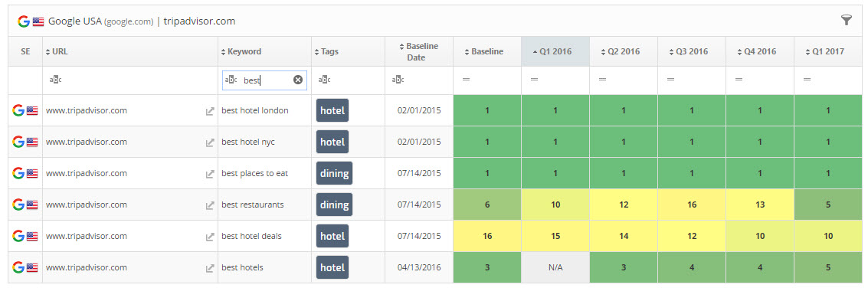The image size is (868, 288).
Task: Clear the 'best' keyword filter
Action: click(298, 80)
